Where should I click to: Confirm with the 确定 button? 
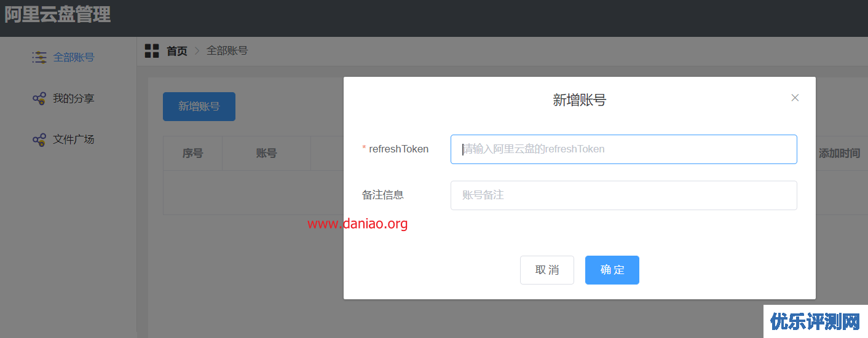[x=612, y=270]
